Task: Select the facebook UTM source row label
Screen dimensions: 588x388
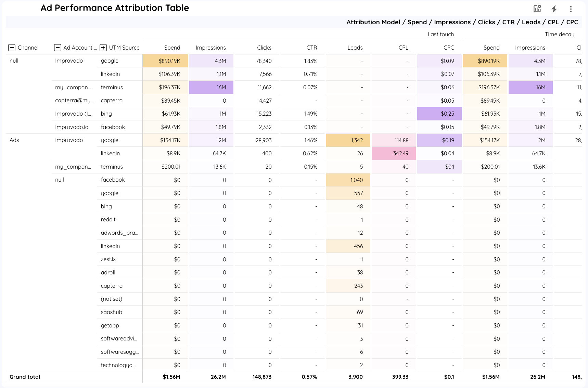Action: pyautogui.click(x=113, y=180)
